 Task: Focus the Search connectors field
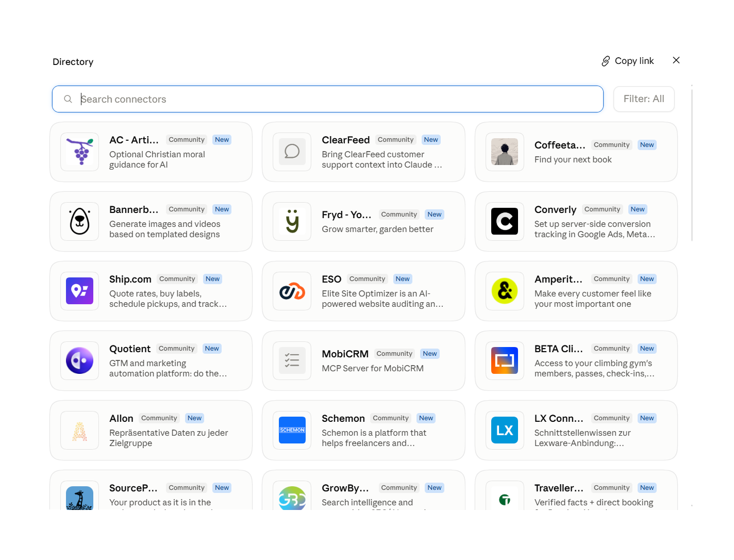coord(328,99)
